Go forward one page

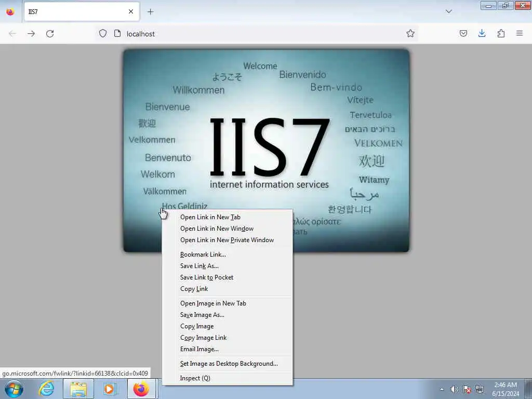(x=31, y=34)
